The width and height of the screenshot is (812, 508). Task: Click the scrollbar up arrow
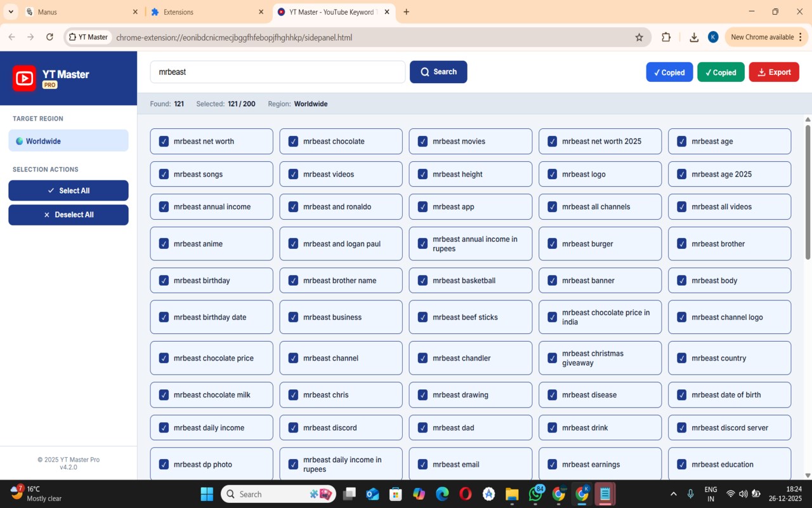pyautogui.click(x=808, y=119)
